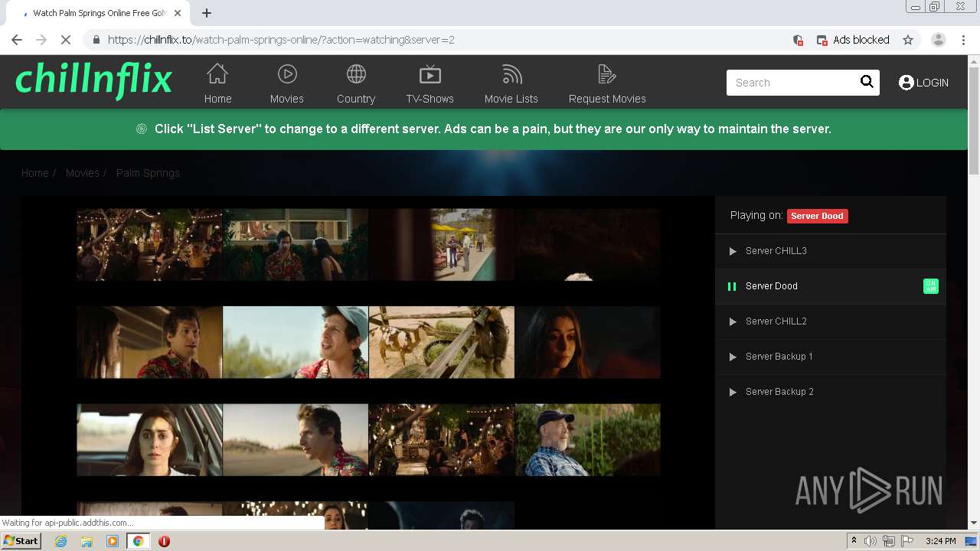Click the ON AIR badge

point(931,286)
